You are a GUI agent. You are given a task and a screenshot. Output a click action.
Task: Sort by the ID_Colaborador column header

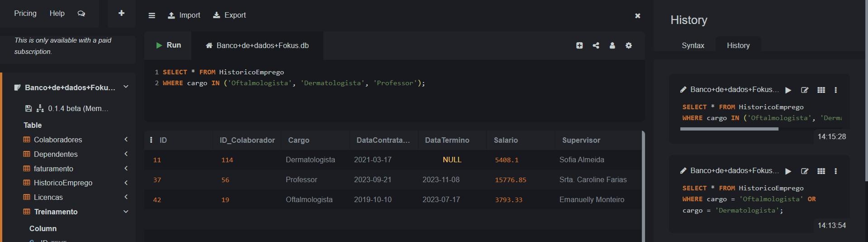click(247, 140)
